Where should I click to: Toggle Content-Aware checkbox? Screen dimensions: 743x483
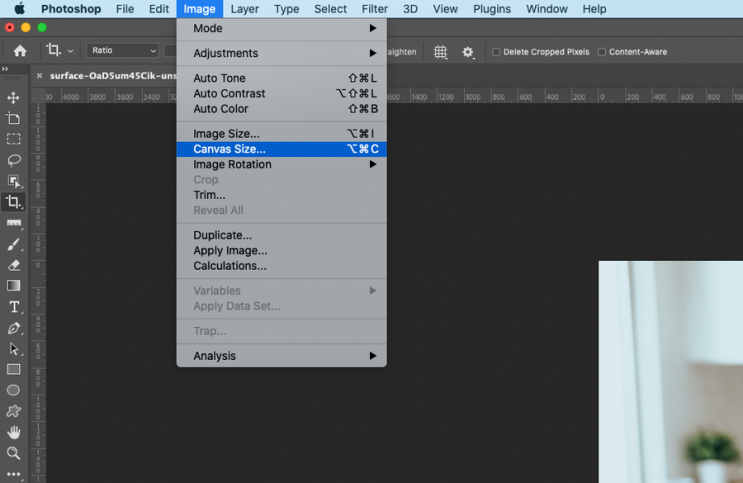602,52
